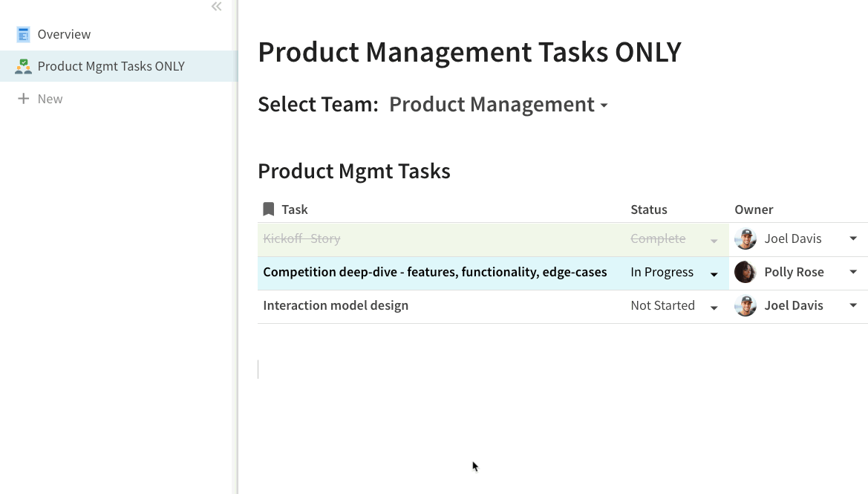Expand Polly Rose owner dropdown arrow
868x494 pixels.
[x=853, y=272]
